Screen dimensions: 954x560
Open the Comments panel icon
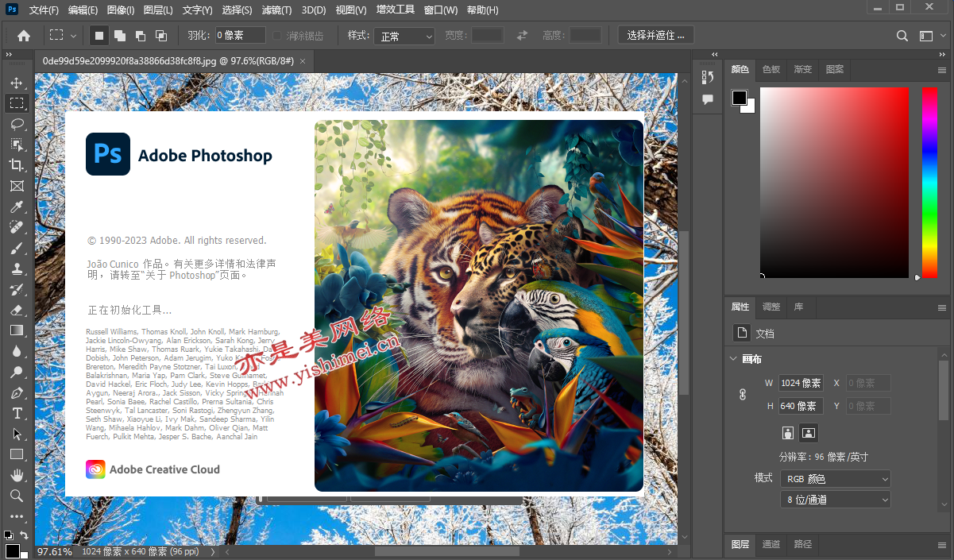pos(708,99)
